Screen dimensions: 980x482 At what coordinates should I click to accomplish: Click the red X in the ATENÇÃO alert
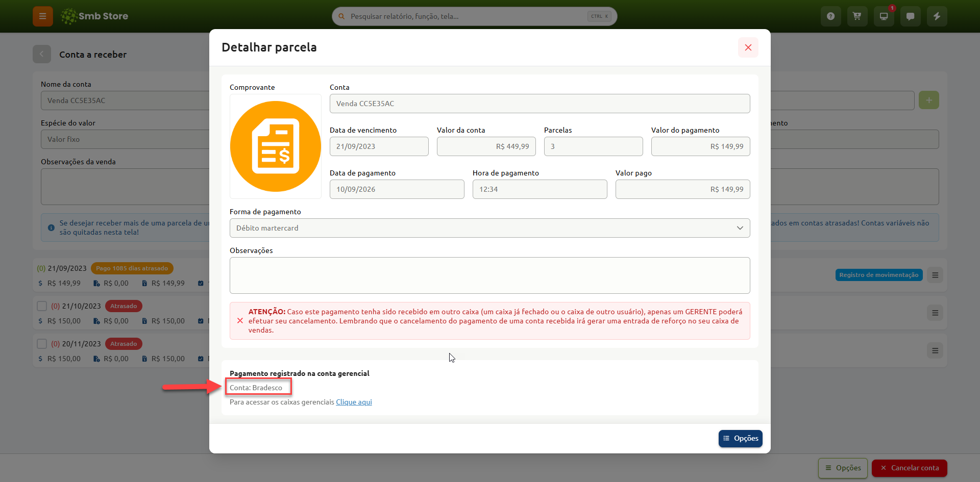pos(240,321)
